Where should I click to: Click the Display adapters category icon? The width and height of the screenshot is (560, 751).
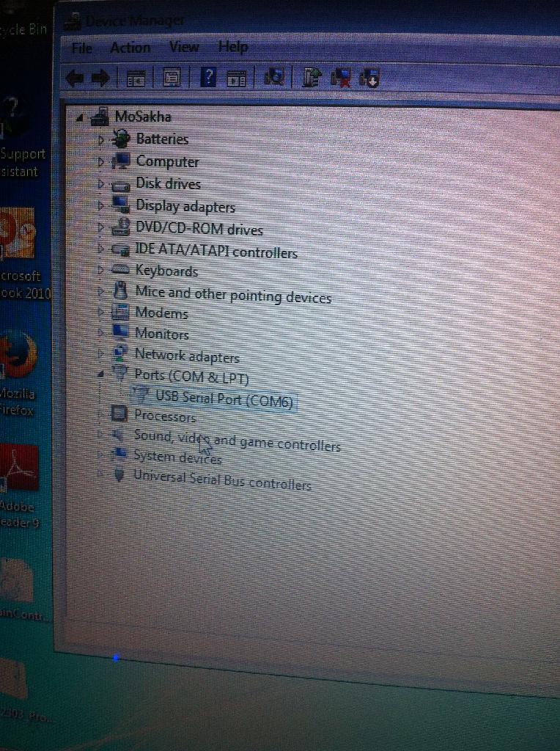[121, 205]
